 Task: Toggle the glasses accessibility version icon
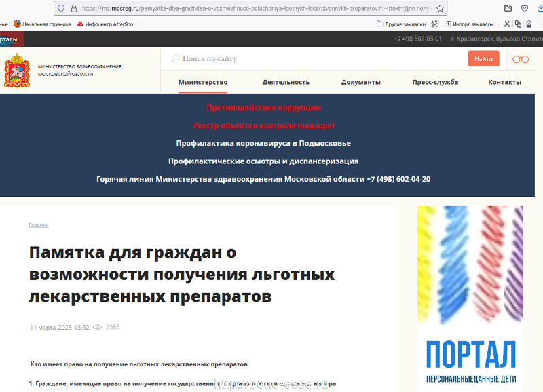coord(520,59)
